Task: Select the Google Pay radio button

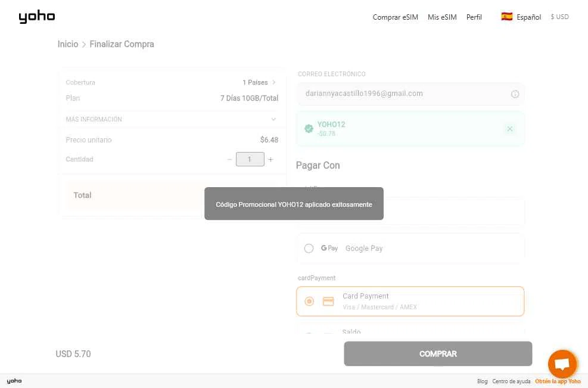Action: (x=309, y=249)
